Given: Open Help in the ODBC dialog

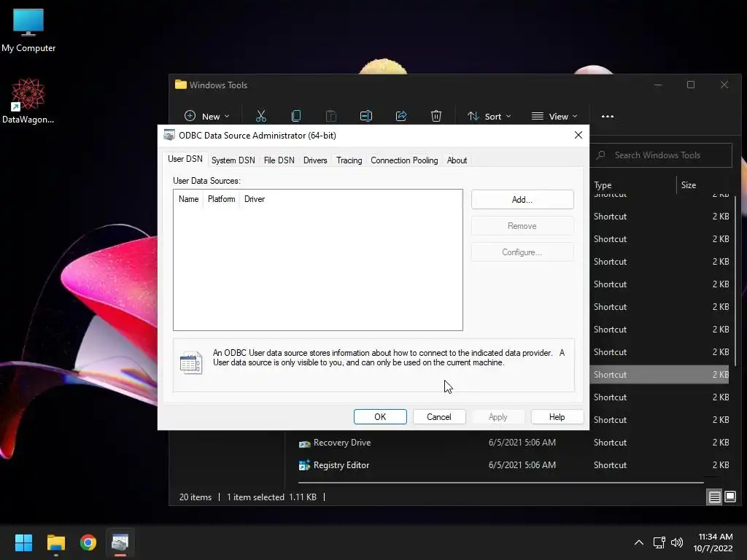Looking at the screenshot, I should coord(557,416).
